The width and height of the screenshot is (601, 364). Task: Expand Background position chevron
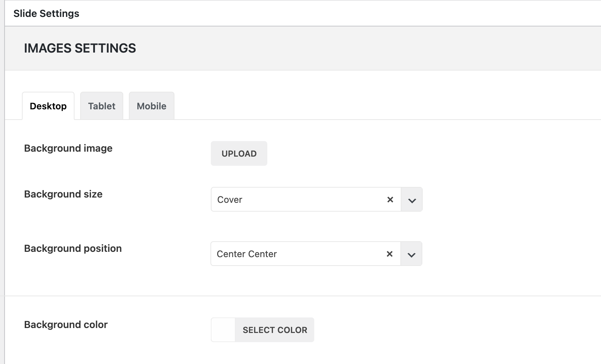411,254
